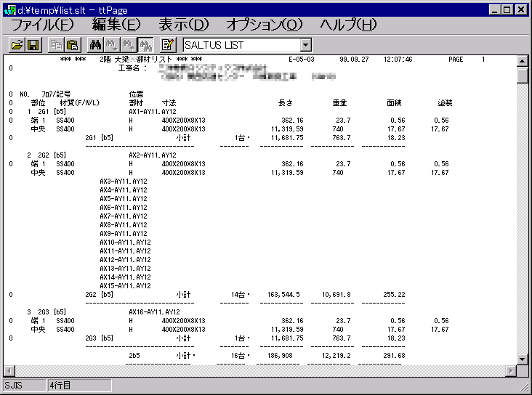Click the horizontal scrollbar right arrow
Viewport: 532px width, 395px height.
510,371
